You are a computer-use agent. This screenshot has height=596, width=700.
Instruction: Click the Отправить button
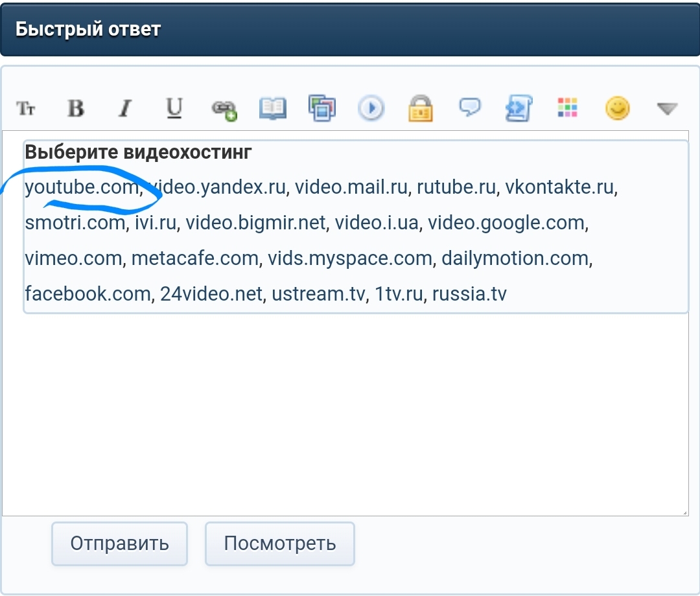pos(119,544)
